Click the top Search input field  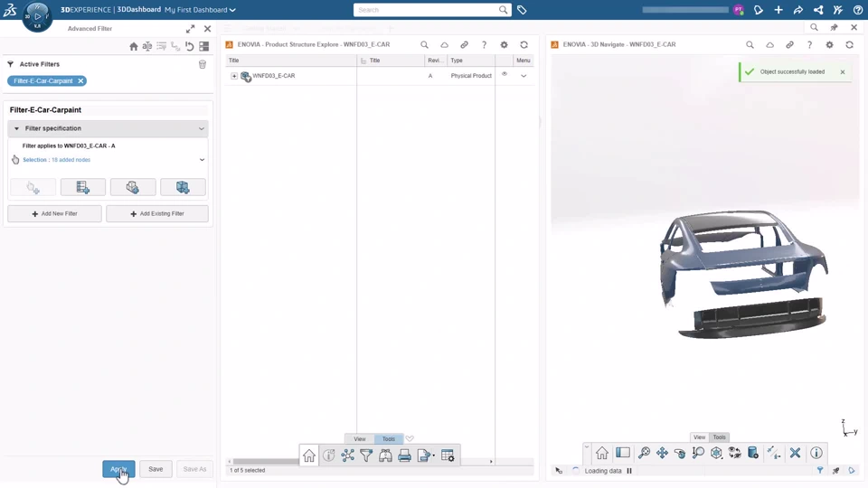[426, 10]
